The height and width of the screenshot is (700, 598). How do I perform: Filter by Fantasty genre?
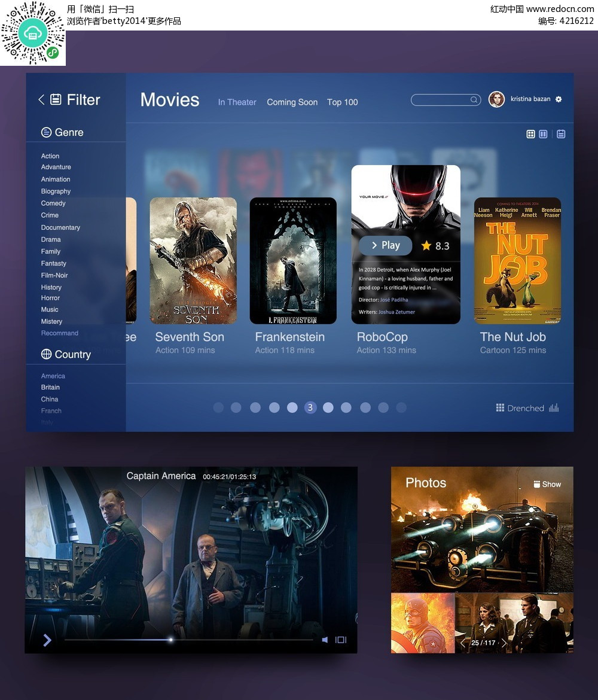[x=54, y=263]
